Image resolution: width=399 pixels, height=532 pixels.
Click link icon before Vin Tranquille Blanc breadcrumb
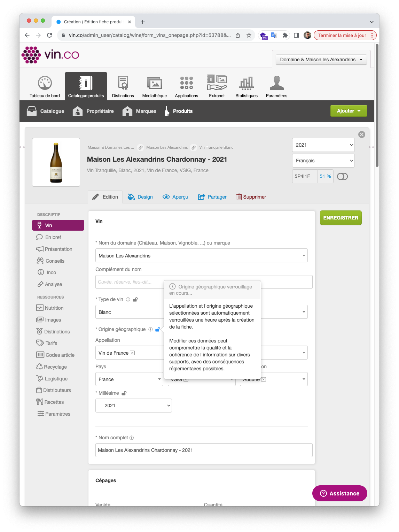pyautogui.click(x=194, y=147)
